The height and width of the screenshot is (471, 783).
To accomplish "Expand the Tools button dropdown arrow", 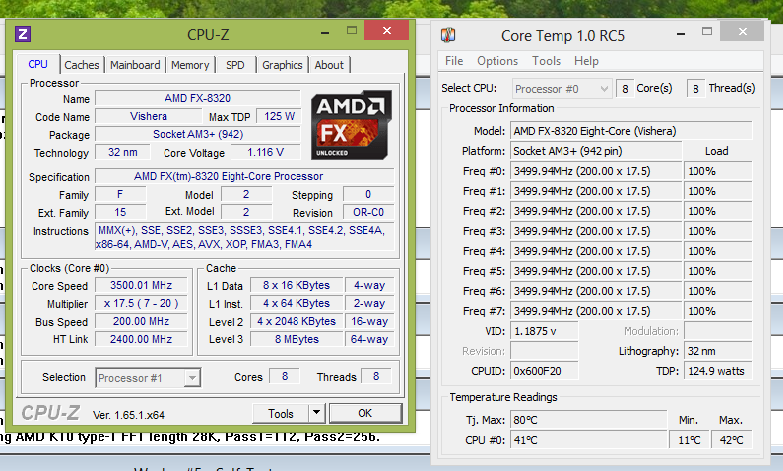I will click(x=316, y=413).
